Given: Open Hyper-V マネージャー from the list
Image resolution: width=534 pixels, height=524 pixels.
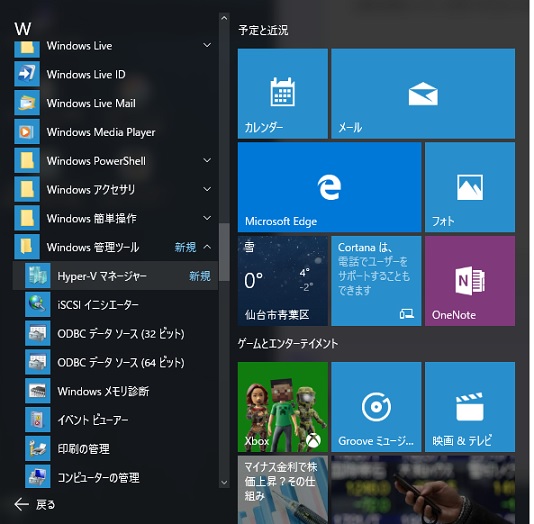Looking at the screenshot, I should 115,276.
